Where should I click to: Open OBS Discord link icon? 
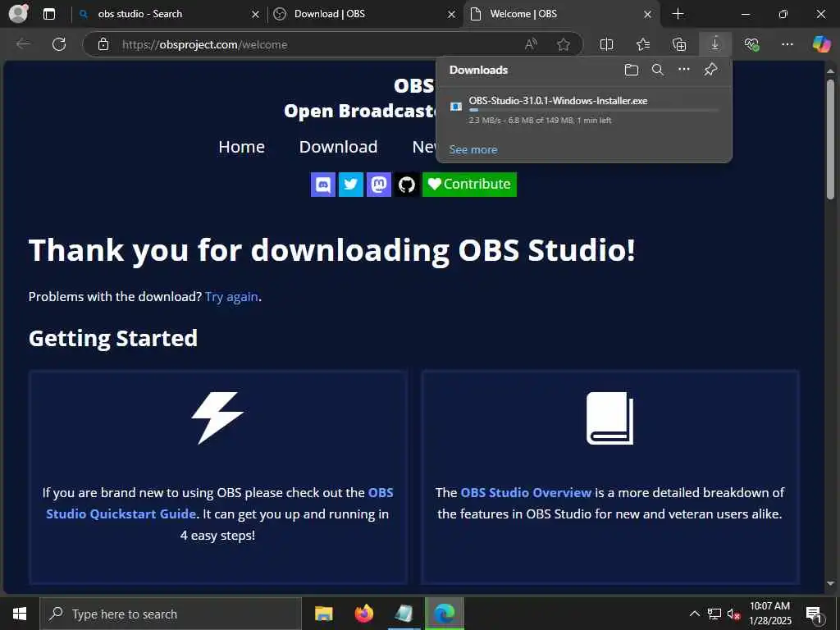[x=323, y=185]
